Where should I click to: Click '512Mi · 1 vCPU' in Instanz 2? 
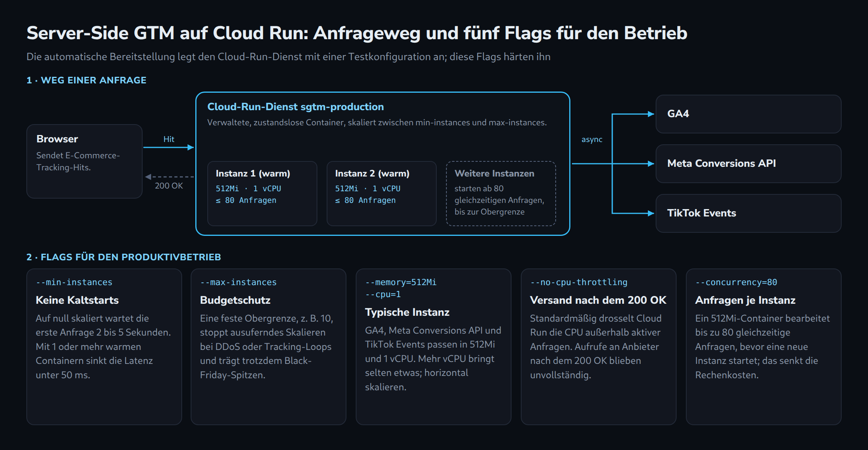coord(368,189)
